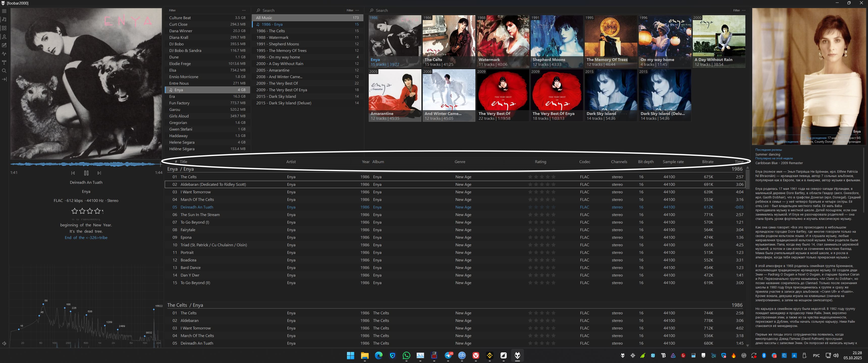Open the album grid view icon
The width and height of the screenshot is (868, 363).
[4, 28]
